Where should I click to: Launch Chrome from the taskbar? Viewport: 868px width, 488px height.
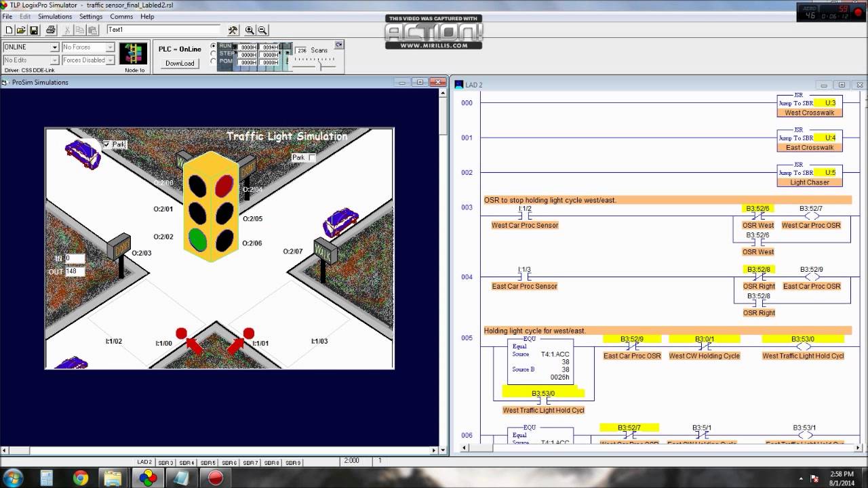(x=81, y=478)
